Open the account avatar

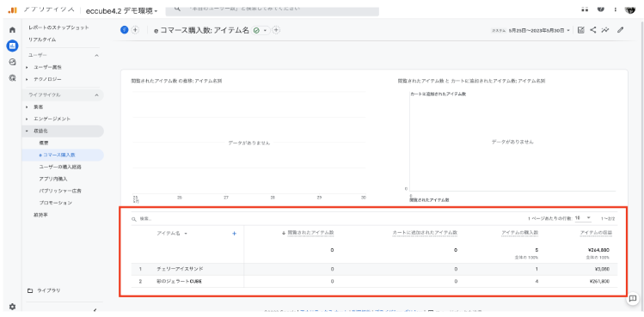pos(630,9)
